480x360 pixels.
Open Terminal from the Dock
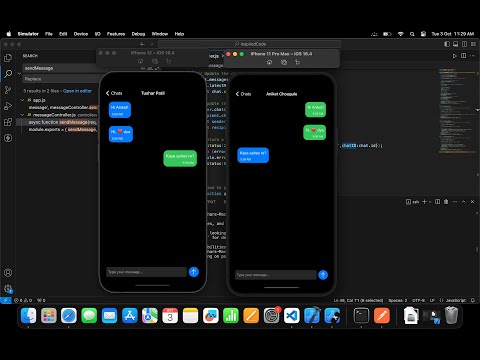point(361,315)
